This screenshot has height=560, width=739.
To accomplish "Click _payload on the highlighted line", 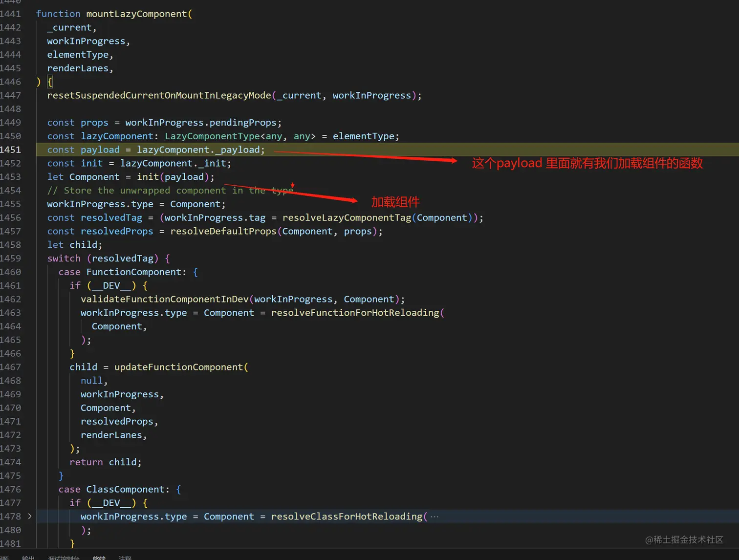I will click(237, 150).
